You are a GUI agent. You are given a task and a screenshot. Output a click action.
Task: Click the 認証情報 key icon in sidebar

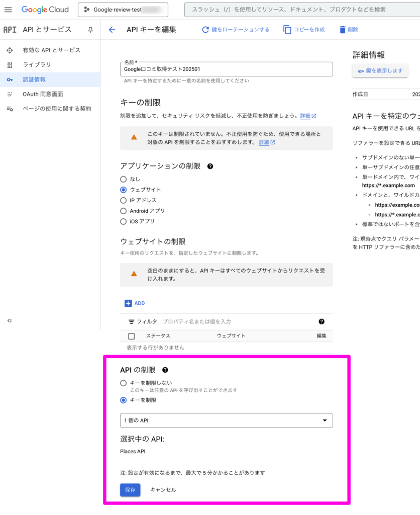pyautogui.click(x=10, y=79)
